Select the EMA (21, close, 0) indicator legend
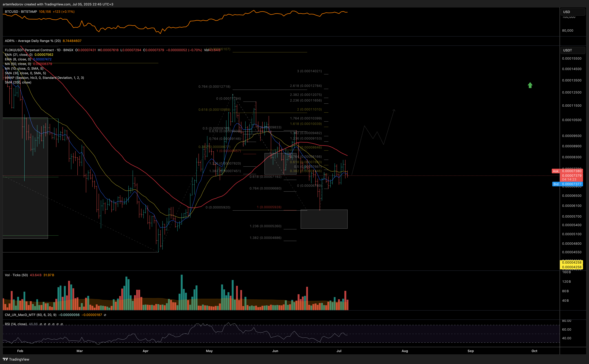The height and width of the screenshot is (364, 589). point(19,55)
